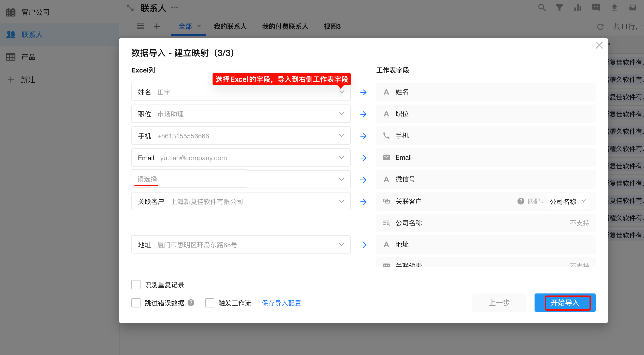Switch to 我的联系人 view tab
644x355 pixels.
click(x=230, y=26)
